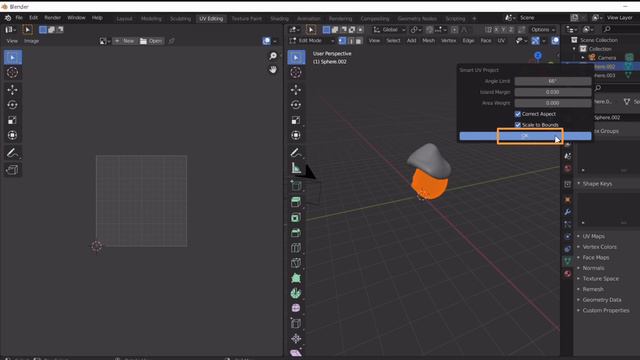The image size is (640, 360).
Task: Enable vertex select mode in the 3D viewport
Action: coord(342,40)
